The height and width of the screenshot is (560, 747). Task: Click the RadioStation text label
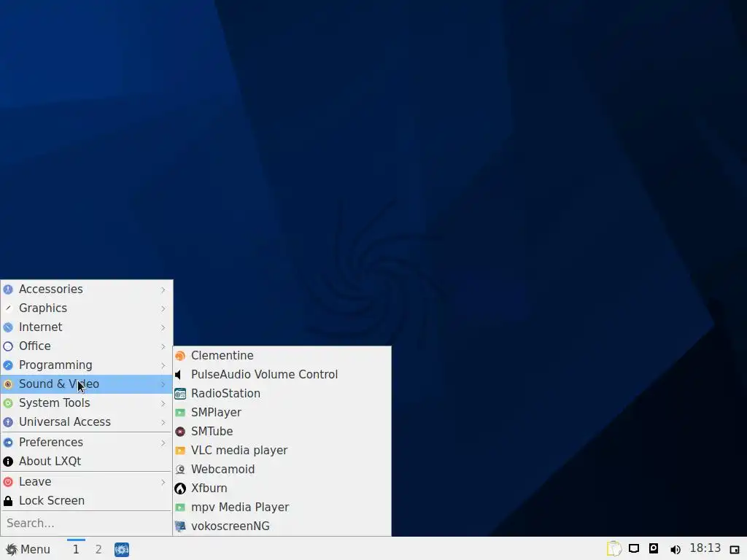pyautogui.click(x=226, y=394)
